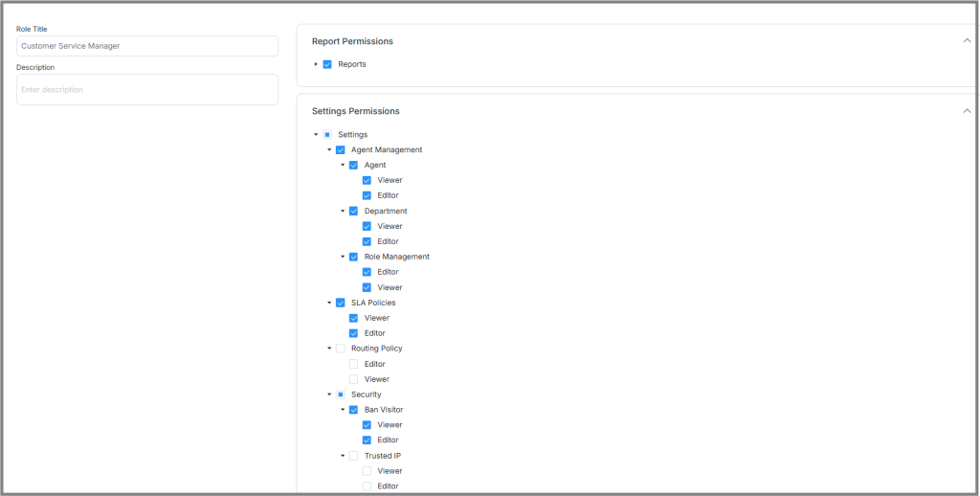Select the Ban Visitor tree label
Viewport: 980px width, 496px height.
tap(384, 410)
